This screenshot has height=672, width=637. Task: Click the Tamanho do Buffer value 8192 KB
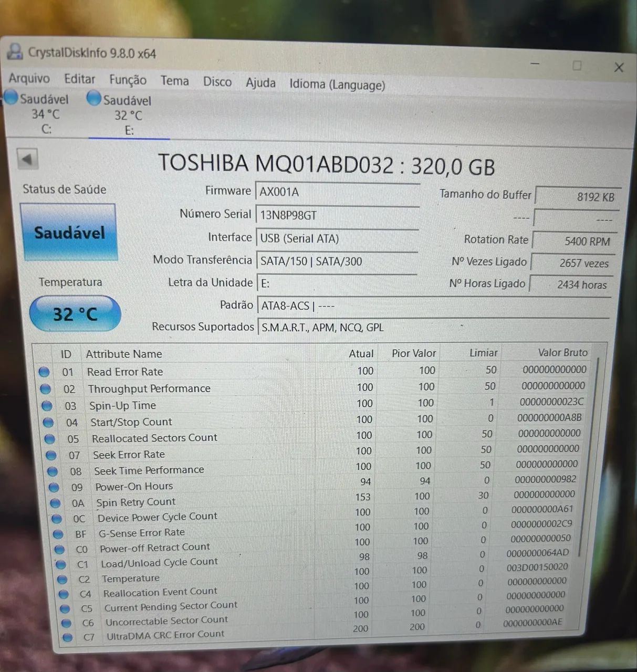coord(578,197)
